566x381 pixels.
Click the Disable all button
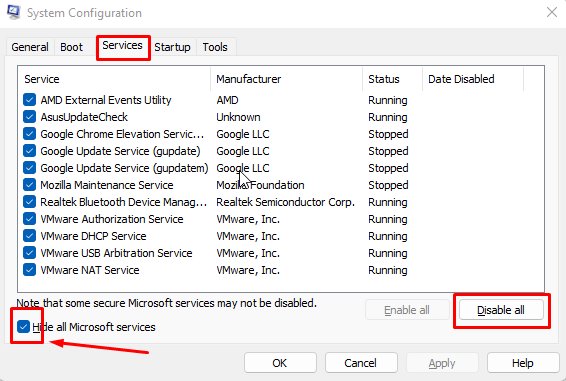(501, 310)
